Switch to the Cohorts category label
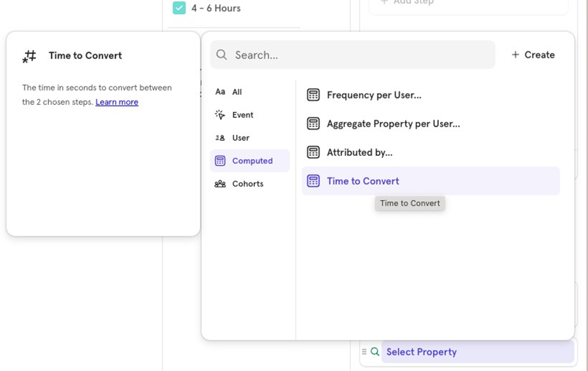The height and width of the screenshot is (371, 588). pyautogui.click(x=248, y=184)
